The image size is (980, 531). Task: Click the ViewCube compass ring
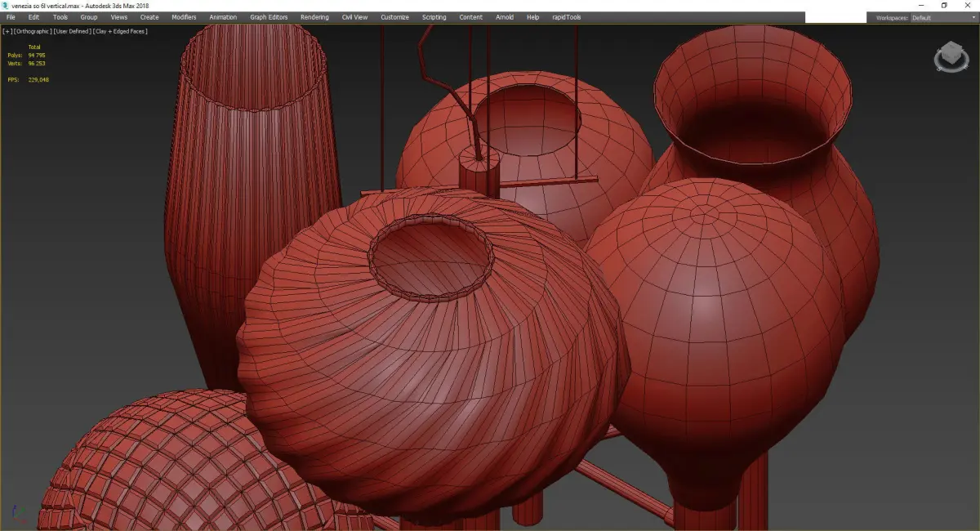coord(951,69)
